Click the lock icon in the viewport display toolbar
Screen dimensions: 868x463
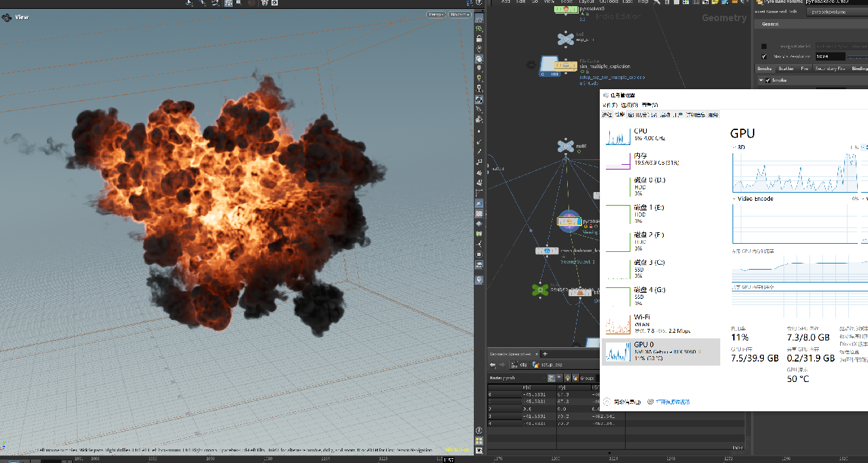(480, 40)
